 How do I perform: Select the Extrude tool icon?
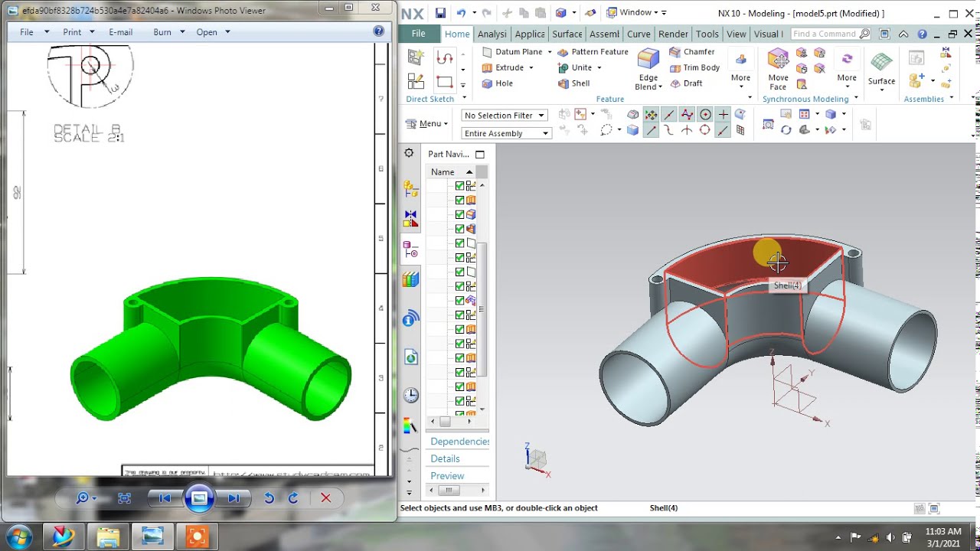point(487,67)
